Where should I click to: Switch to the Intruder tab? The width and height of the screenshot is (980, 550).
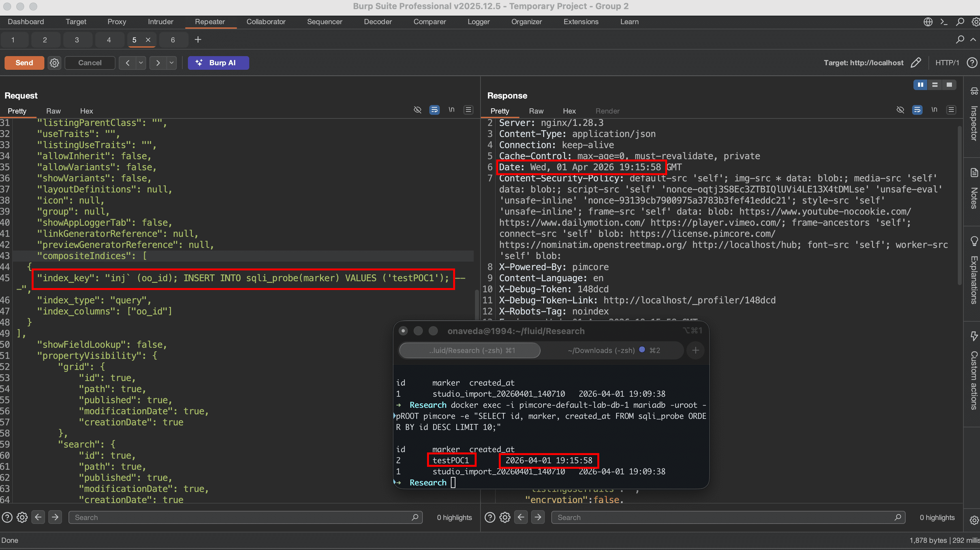pos(160,22)
